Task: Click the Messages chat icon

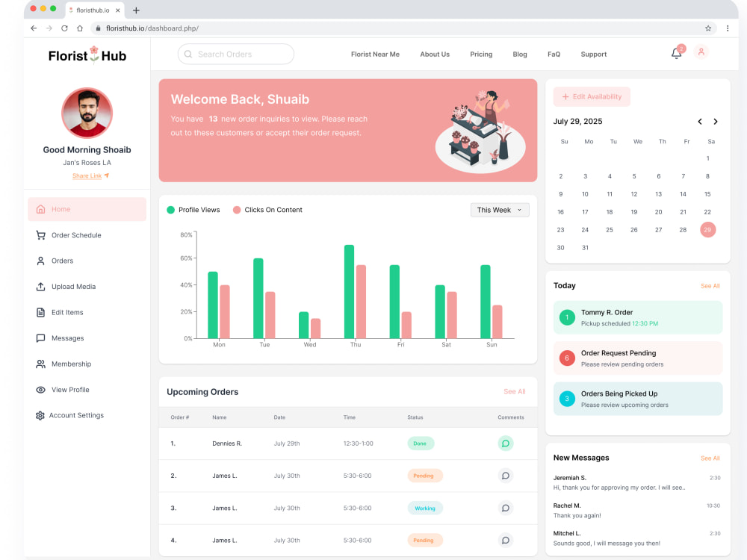Action: tap(40, 338)
